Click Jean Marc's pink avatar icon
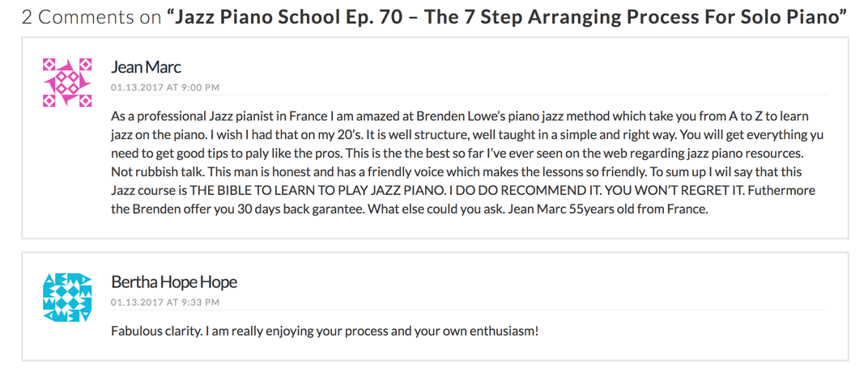Viewport: 868px width, 372px height. point(66,82)
